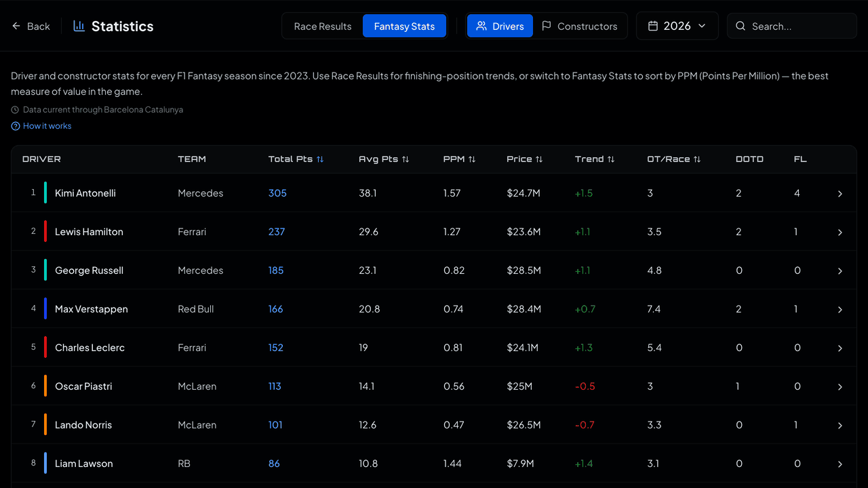
Task: Expand Max Verstappen row chevron
Action: (840, 310)
